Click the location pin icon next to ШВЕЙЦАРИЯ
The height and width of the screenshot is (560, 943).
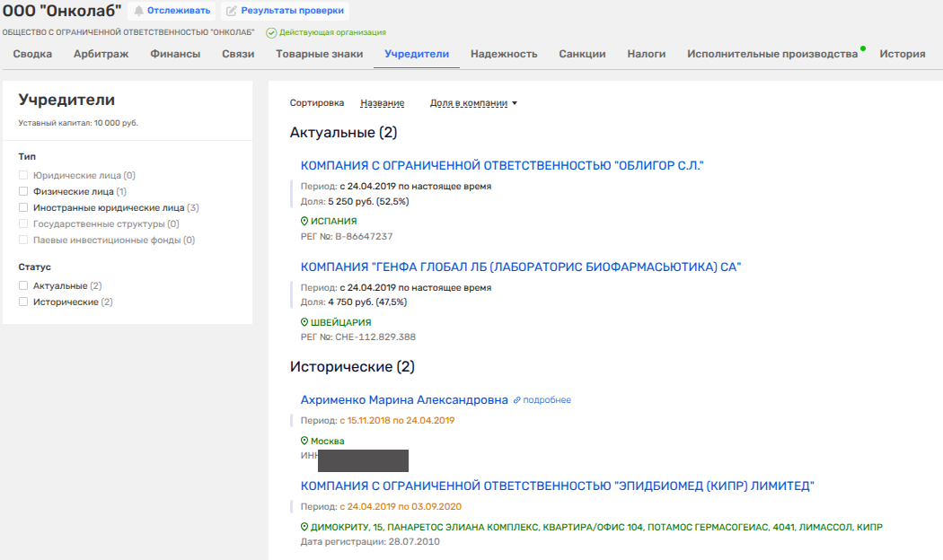304,322
